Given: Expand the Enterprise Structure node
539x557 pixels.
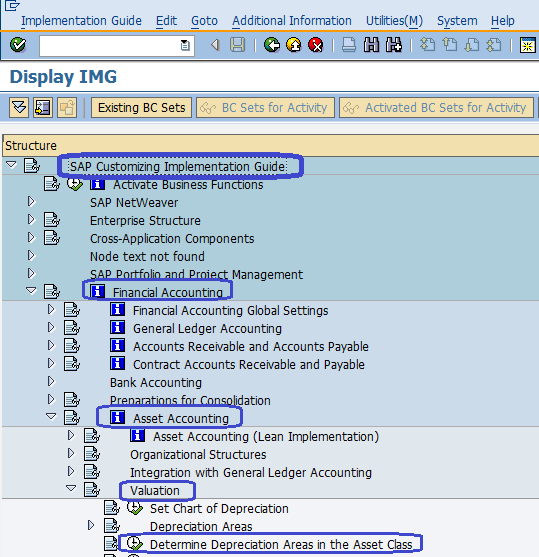Looking at the screenshot, I should coord(31,220).
